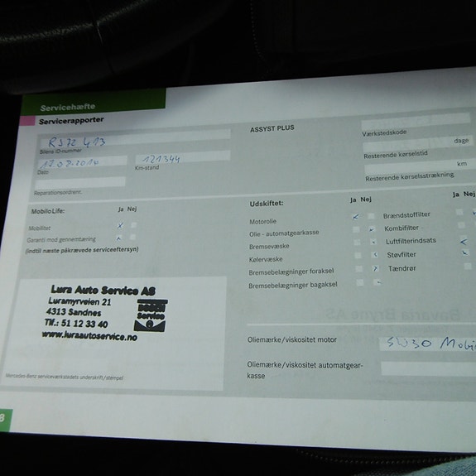Check the Brændstoffilter Ja box
The image size is (476, 476).
(459, 212)
